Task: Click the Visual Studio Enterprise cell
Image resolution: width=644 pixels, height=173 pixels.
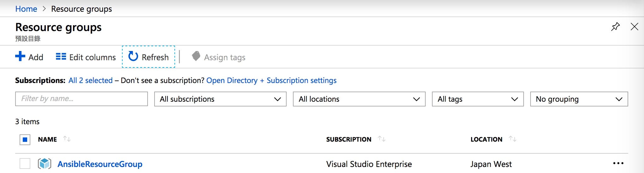Action: coord(369,164)
